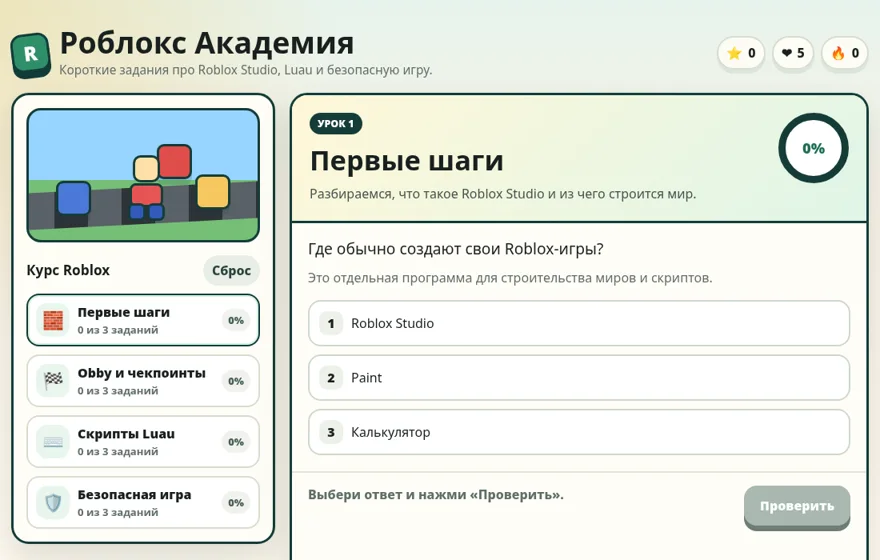Click the keyboard icon of Скрипты Luau
The image size is (880, 560).
click(x=53, y=442)
